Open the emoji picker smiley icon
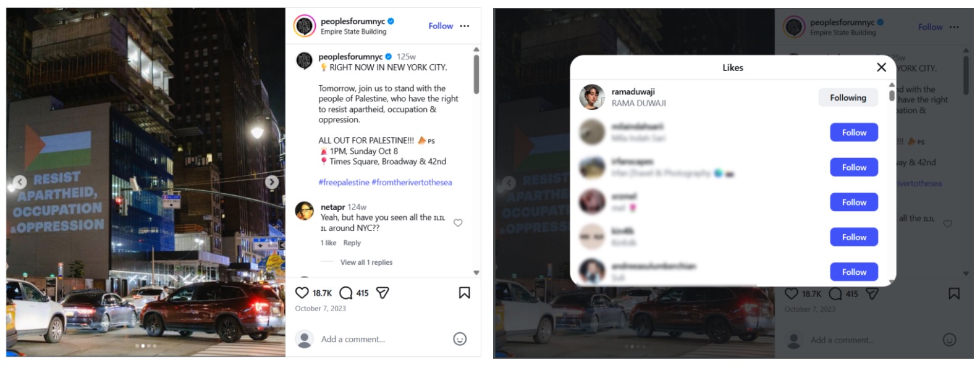Viewport: 980px width, 368px height. pyautogui.click(x=460, y=339)
